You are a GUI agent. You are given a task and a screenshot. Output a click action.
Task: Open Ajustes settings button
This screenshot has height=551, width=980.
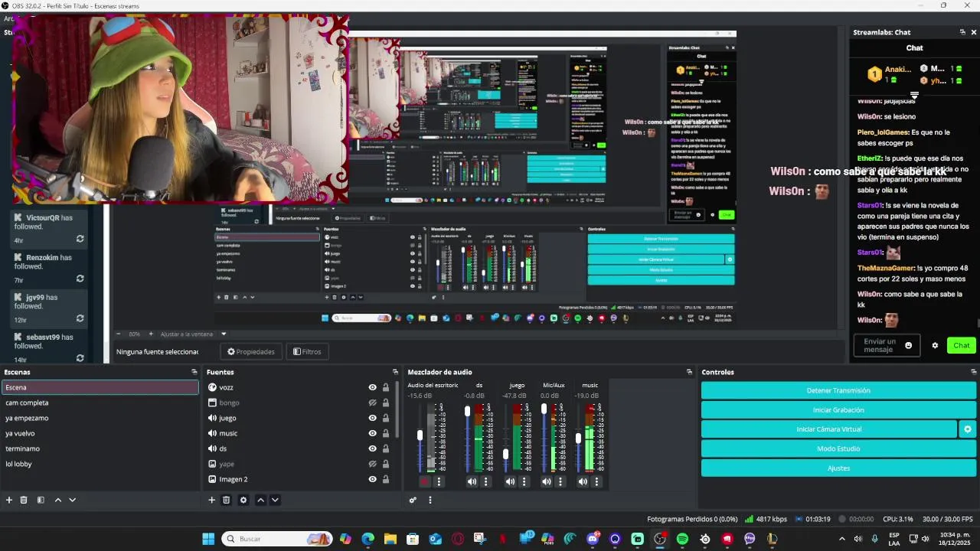pos(838,468)
